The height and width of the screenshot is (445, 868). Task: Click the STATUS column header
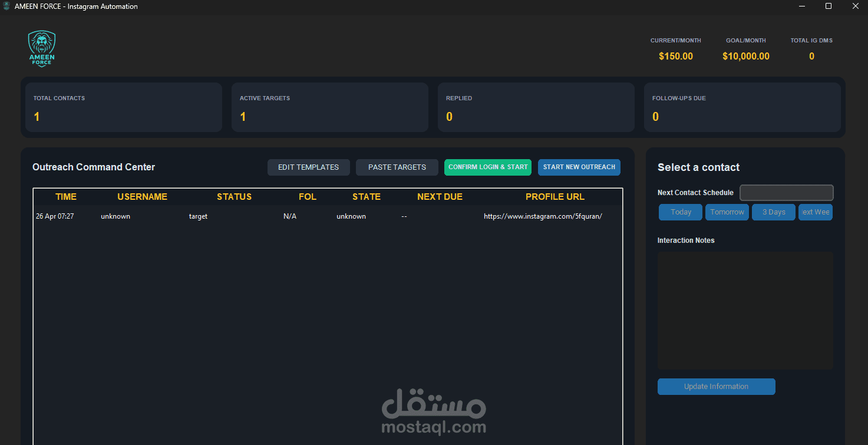(x=234, y=197)
